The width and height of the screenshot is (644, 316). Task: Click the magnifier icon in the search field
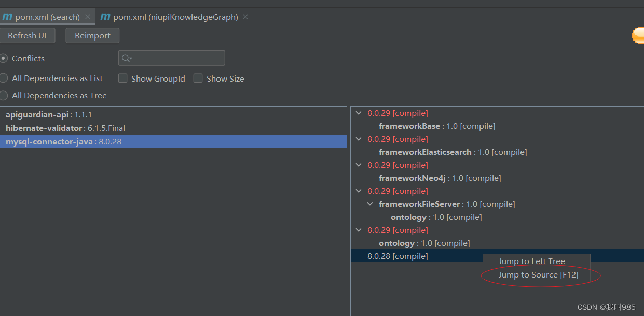click(x=126, y=58)
